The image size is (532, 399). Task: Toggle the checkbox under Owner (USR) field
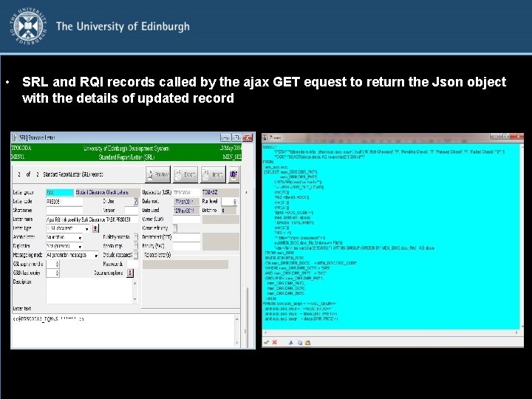click(x=174, y=228)
